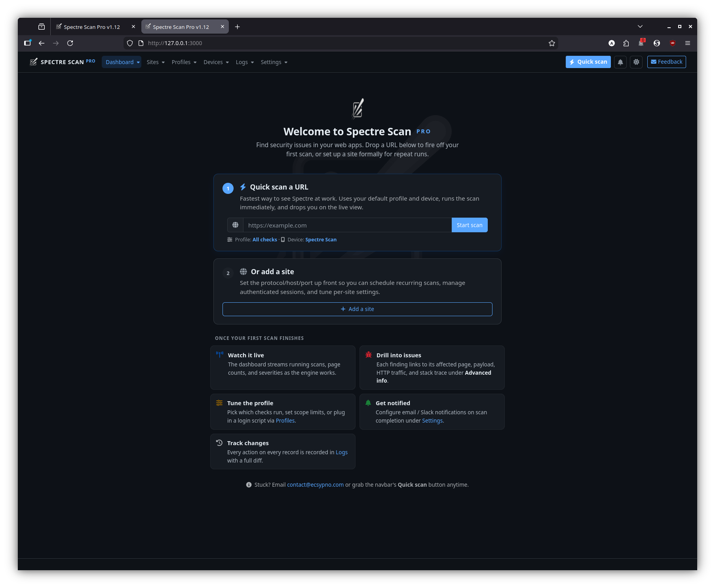Click the globe icon beside URL field
The image size is (715, 588).
click(x=236, y=225)
